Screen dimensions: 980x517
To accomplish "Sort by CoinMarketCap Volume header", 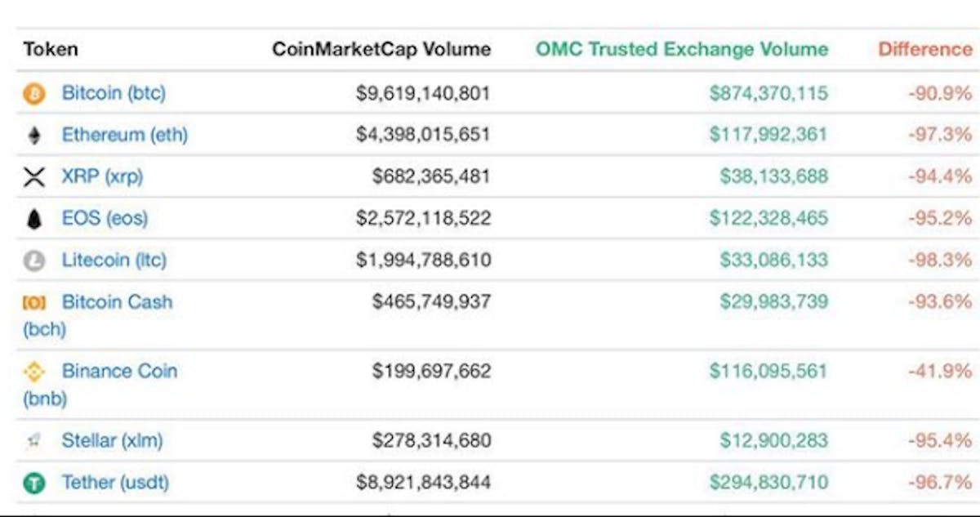I will click(381, 49).
